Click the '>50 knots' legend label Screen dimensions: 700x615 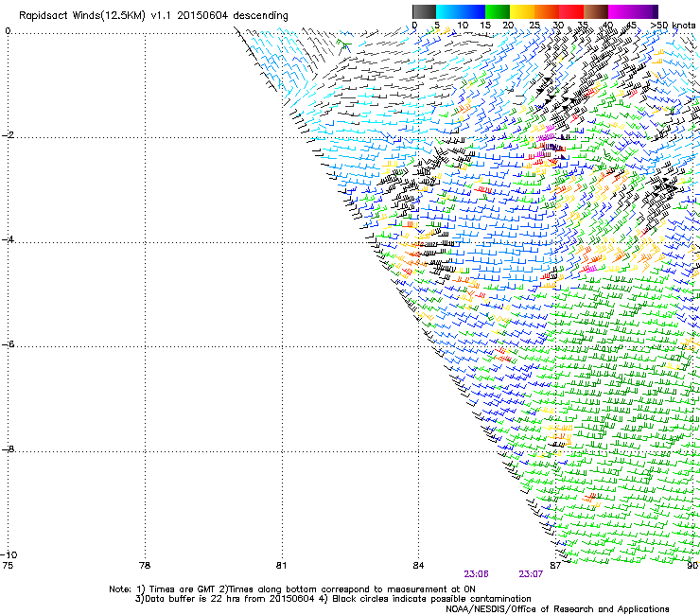674,25
